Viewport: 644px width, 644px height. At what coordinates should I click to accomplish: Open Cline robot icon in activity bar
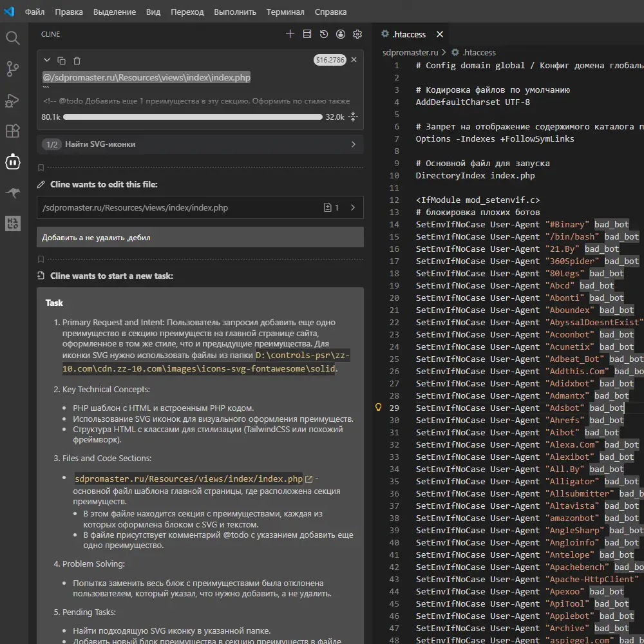coord(13,162)
